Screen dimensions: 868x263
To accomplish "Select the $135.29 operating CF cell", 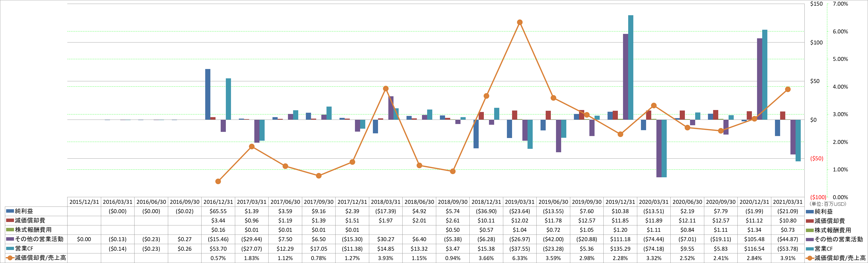I will (620, 249).
